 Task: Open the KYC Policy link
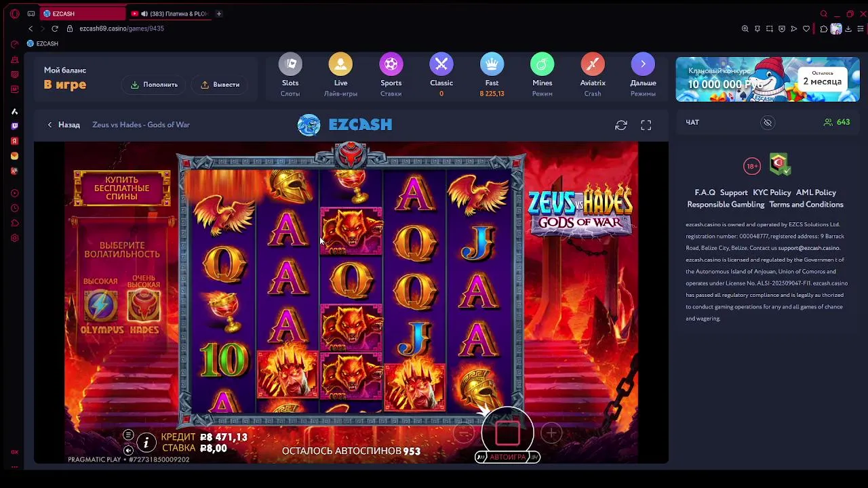click(772, 192)
